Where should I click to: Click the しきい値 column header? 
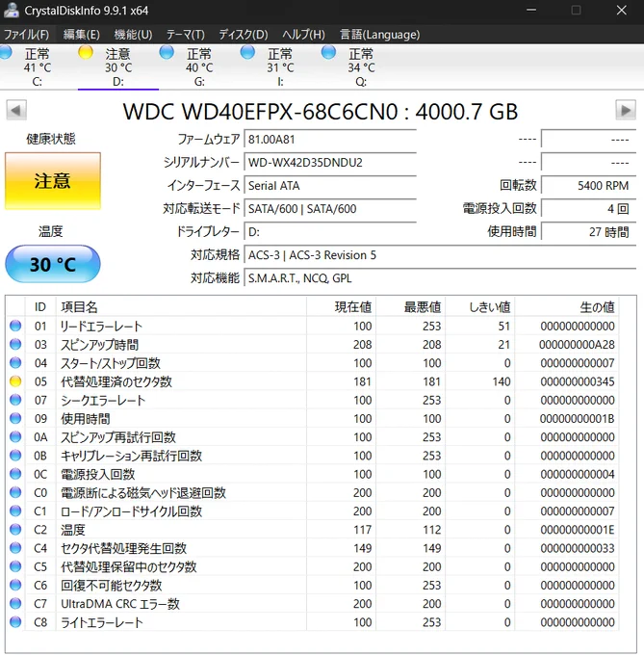[x=480, y=307]
